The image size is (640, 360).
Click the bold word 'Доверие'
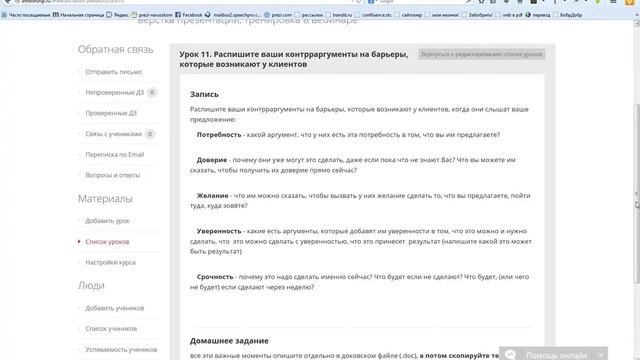pos(211,160)
